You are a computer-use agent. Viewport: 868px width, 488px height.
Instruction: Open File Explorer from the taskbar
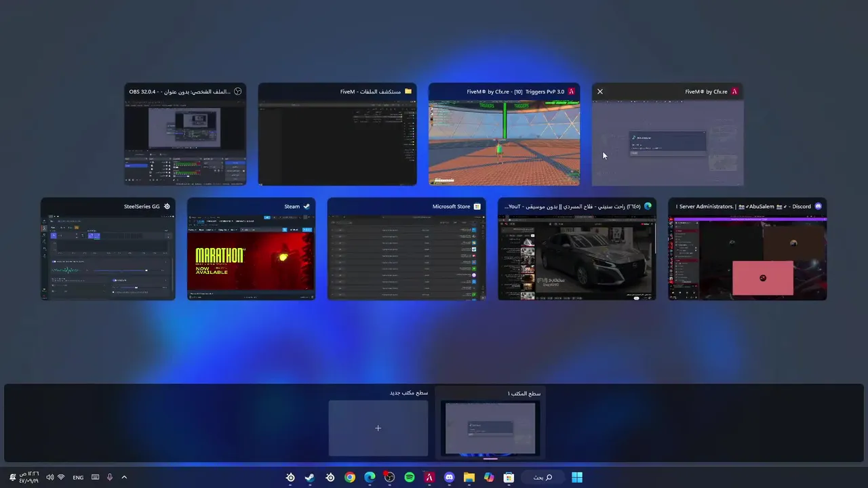pos(469,477)
